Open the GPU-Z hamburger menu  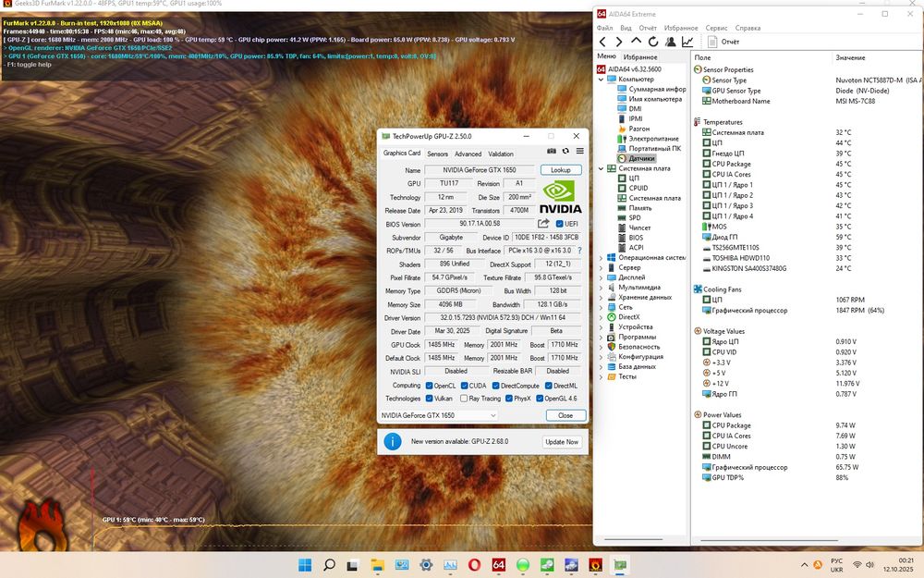(579, 151)
